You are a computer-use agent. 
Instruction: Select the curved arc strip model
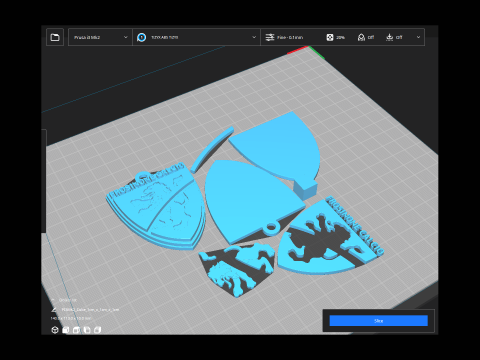tap(212, 149)
